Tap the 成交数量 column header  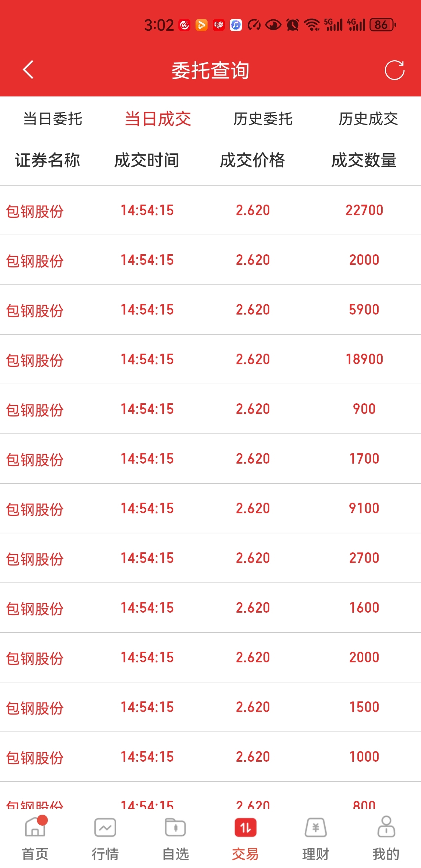[x=364, y=160]
